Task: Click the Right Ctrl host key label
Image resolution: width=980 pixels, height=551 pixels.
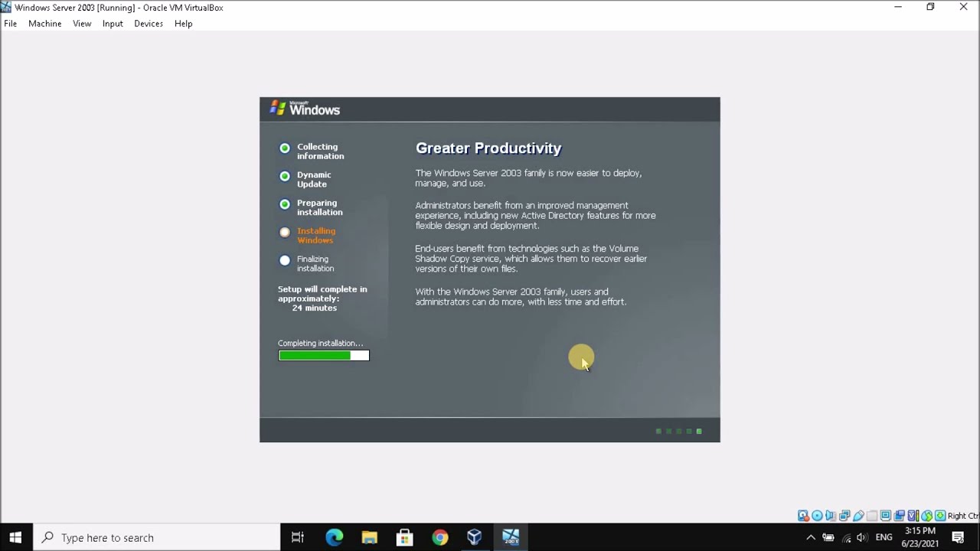Action: tap(963, 516)
